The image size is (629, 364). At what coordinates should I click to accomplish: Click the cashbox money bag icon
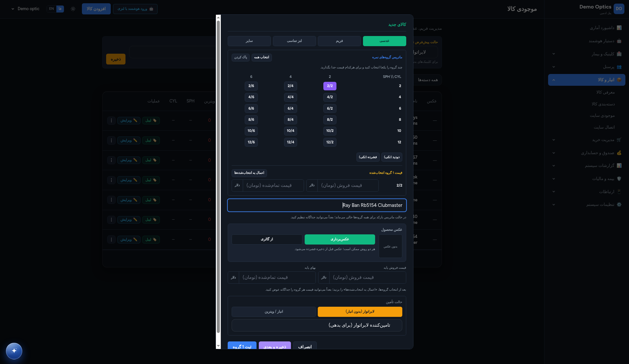[x=619, y=153]
